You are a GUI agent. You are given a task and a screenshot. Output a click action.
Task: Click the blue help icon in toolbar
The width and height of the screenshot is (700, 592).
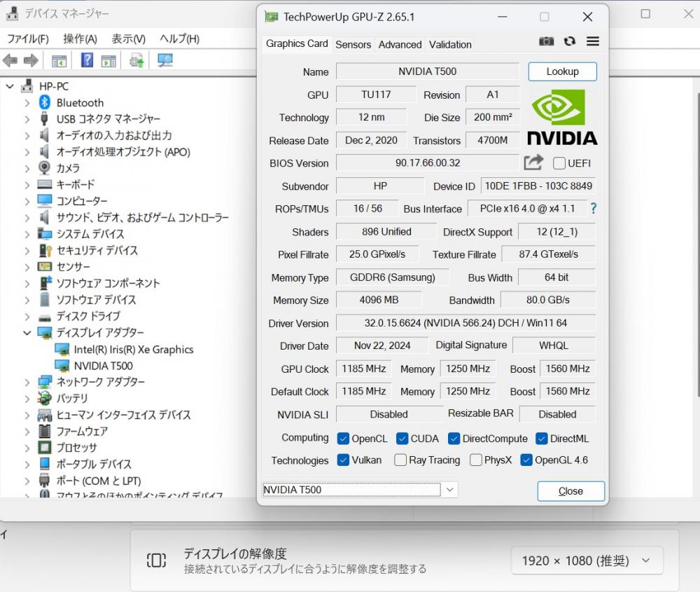87,60
